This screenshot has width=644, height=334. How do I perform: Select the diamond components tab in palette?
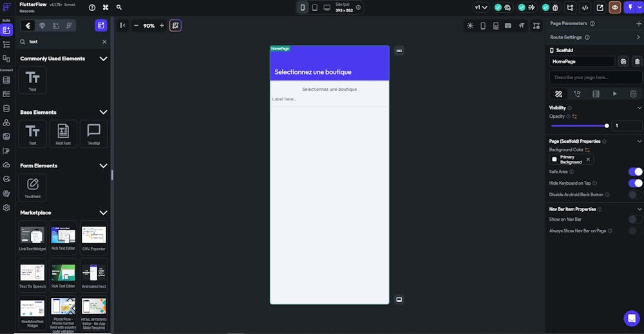click(x=42, y=26)
